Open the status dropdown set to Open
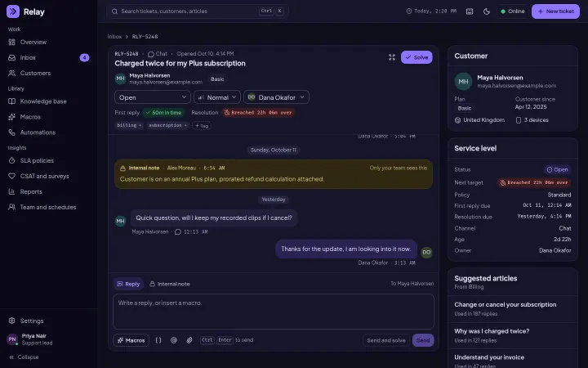Screen dimensions: 588x368 [x=153, y=97]
